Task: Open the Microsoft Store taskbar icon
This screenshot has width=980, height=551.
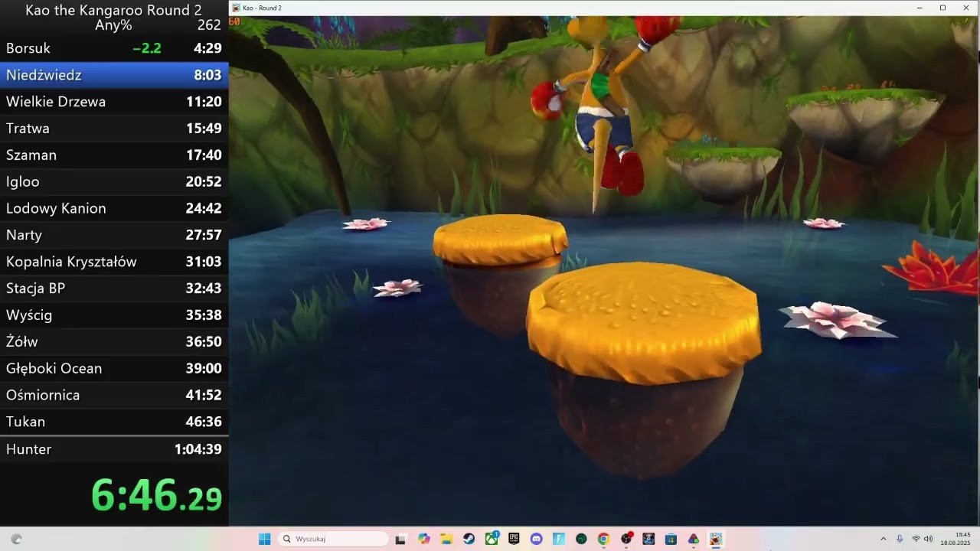Action: 671,539
